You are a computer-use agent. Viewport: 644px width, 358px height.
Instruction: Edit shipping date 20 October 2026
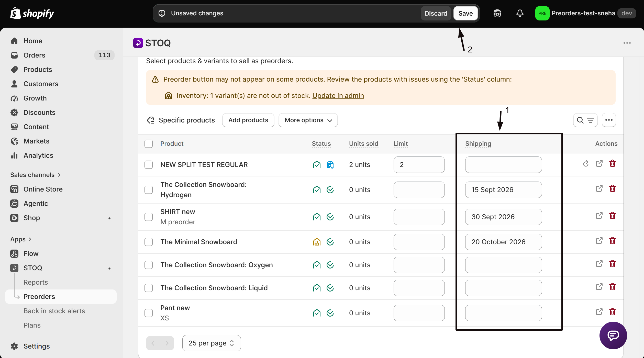pos(503,242)
